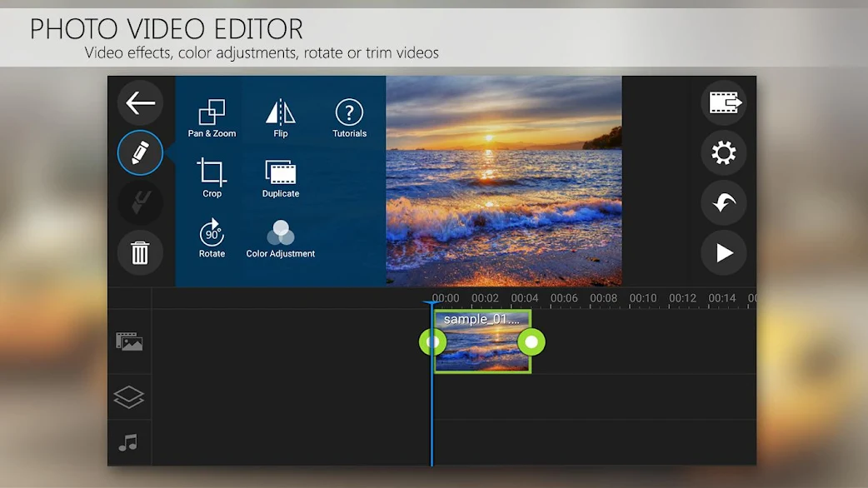Viewport: 868px width, 488px height.
Task: Click the sample_01 clip thumbnail
Action: point(482,341)
